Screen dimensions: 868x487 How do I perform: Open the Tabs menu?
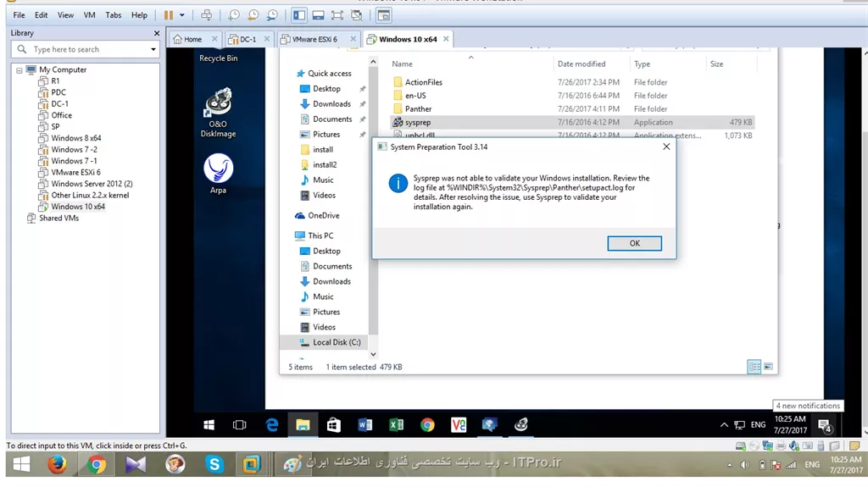coord(113,15)
